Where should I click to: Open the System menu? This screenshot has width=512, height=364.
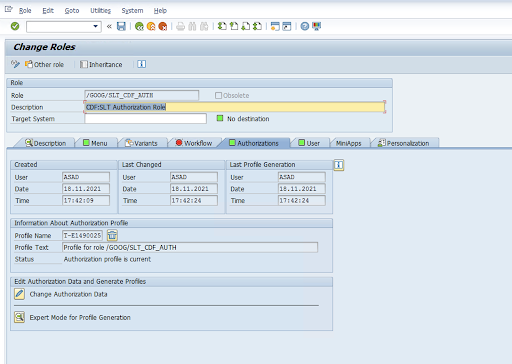pos(132,11)
